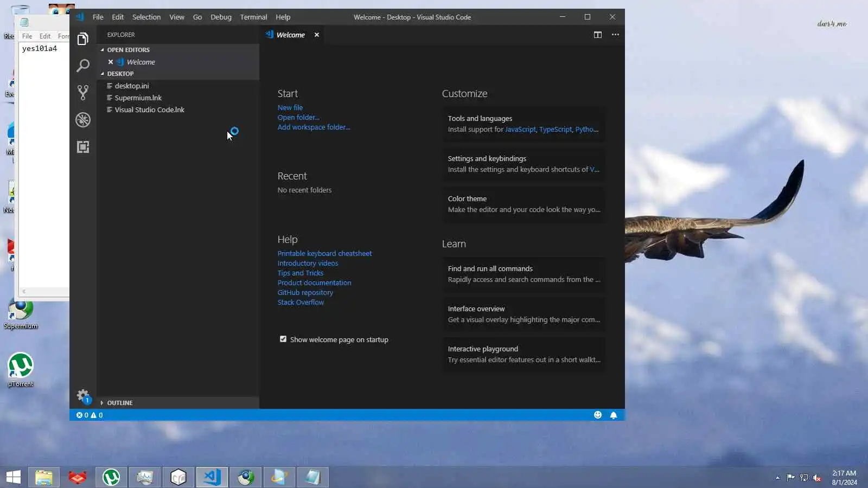Expand the Outline section

pos(178,403)
